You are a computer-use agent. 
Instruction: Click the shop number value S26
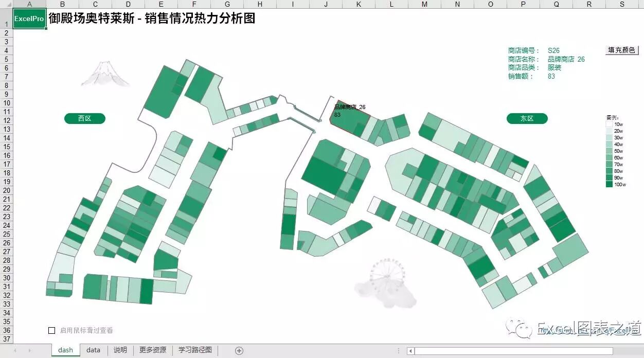coord(553,50)
